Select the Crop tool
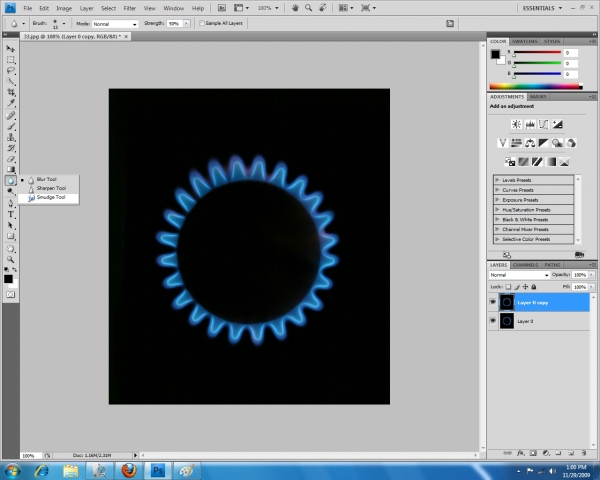Viewport: 600px width, 480px height. 10,92
